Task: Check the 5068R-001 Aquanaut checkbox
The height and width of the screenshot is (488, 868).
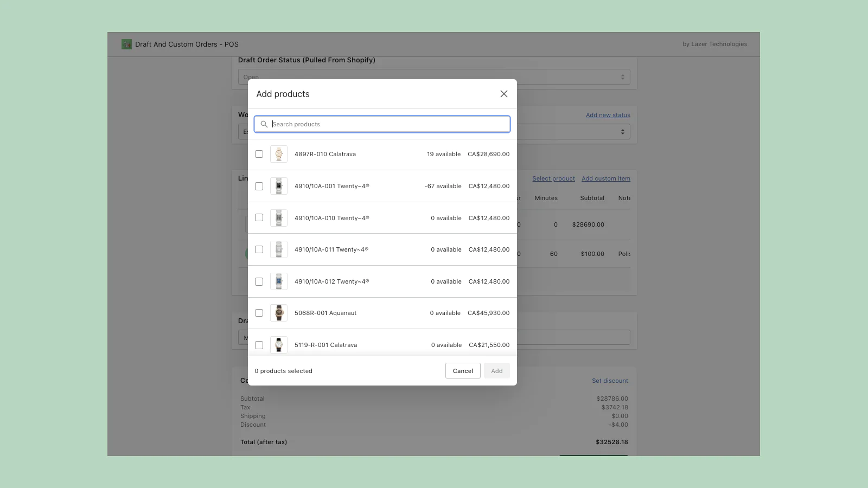Action: point(259,313)
